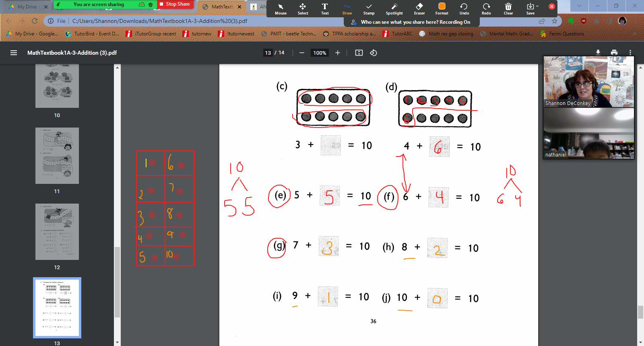Rotate the PDF counterclockwise
644x346 pixels.
374,53
